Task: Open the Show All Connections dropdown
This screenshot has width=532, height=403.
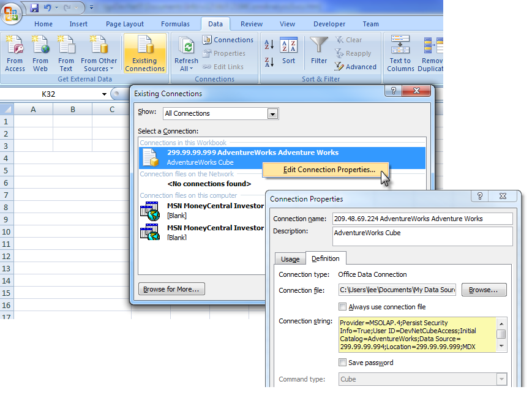Action: [x=272, y=114]
